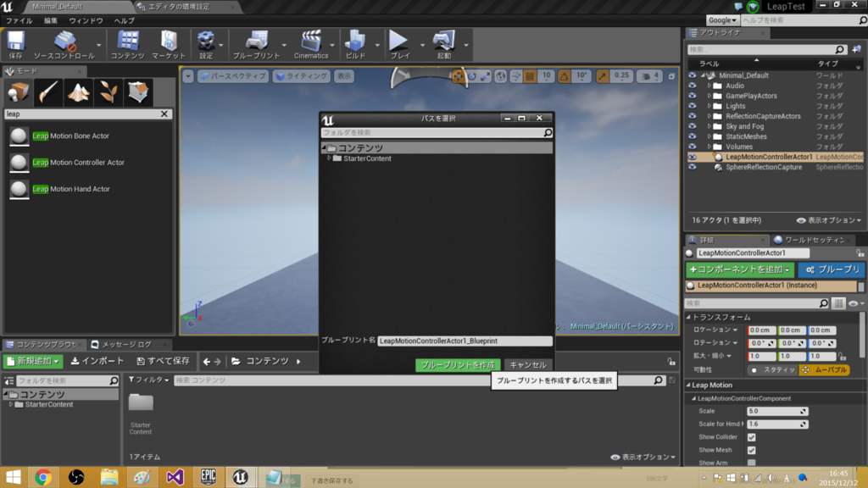Click the Save (保存) toolbar icon
The width and height of the screenshot is (868, 488).
[15, 45]
